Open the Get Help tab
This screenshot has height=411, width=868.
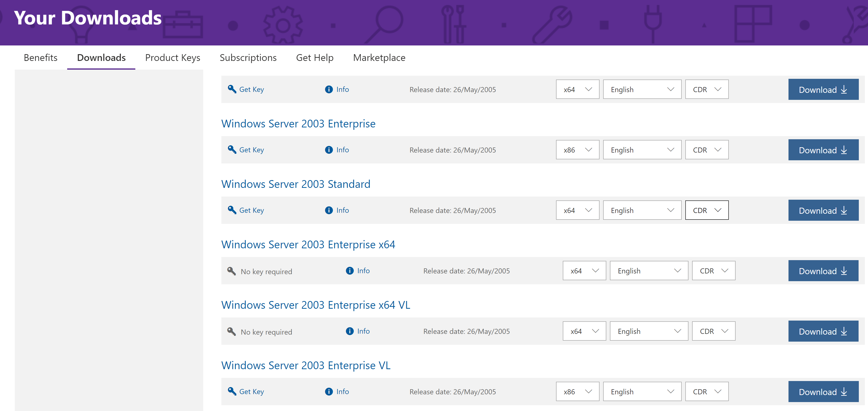[315, 58]
